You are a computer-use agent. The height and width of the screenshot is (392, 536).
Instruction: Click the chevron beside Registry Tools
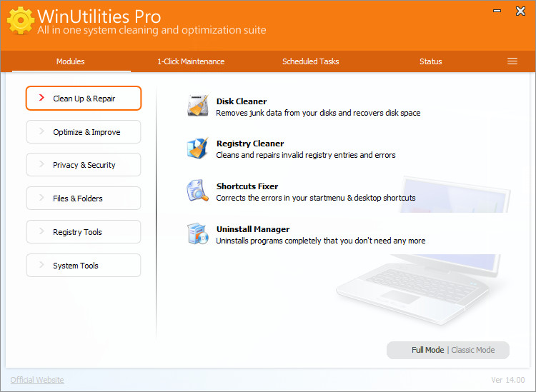pyautogui.click(x=41, y=231)
